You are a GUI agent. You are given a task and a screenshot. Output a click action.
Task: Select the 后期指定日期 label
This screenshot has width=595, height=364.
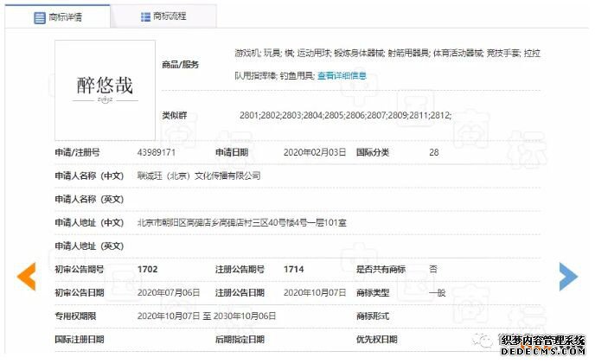240,339
